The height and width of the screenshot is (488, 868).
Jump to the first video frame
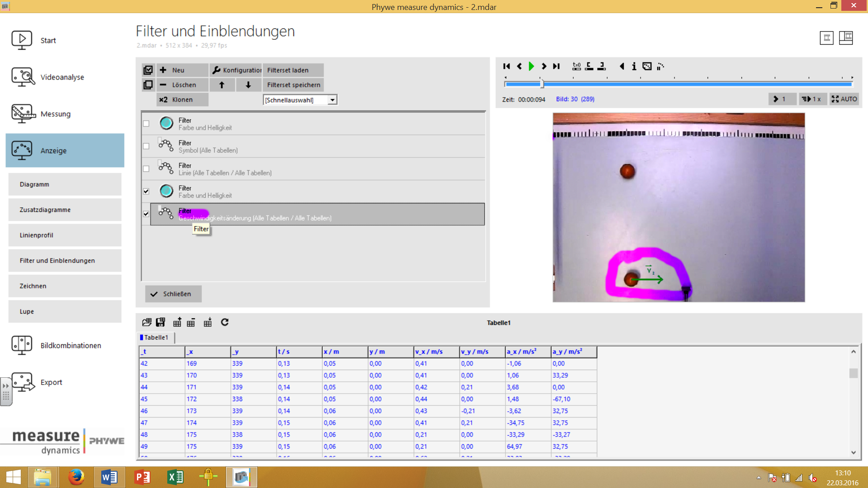[x=506, y=66]
